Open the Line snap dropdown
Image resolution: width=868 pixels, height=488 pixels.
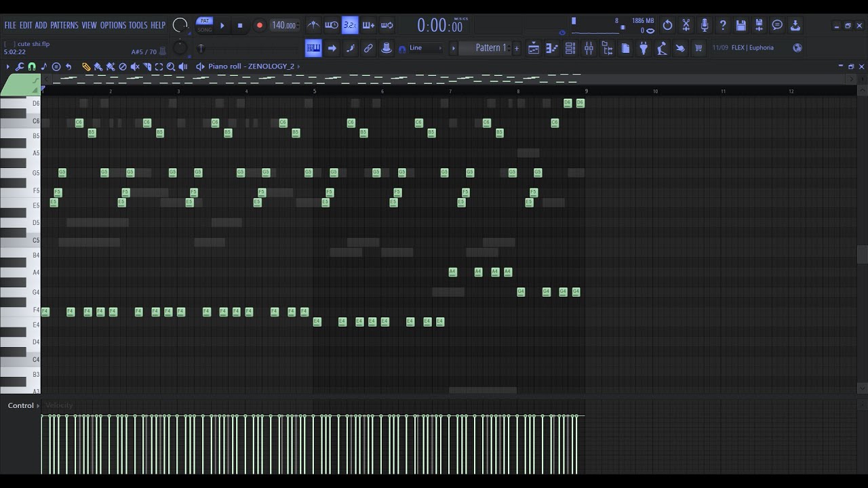tap(425, 48)
